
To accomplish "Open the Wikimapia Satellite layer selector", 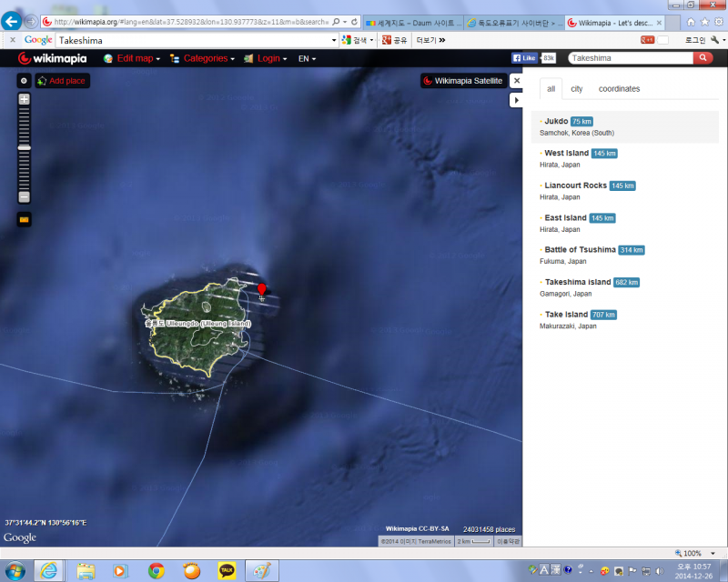I will [x=462, y=81].
